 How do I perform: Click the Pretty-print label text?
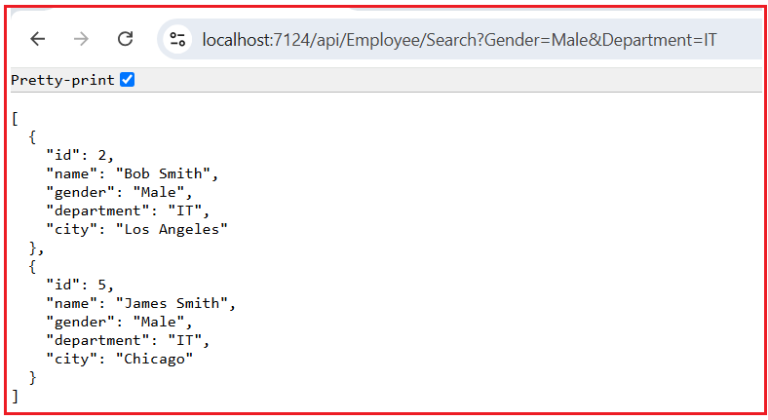63,80
